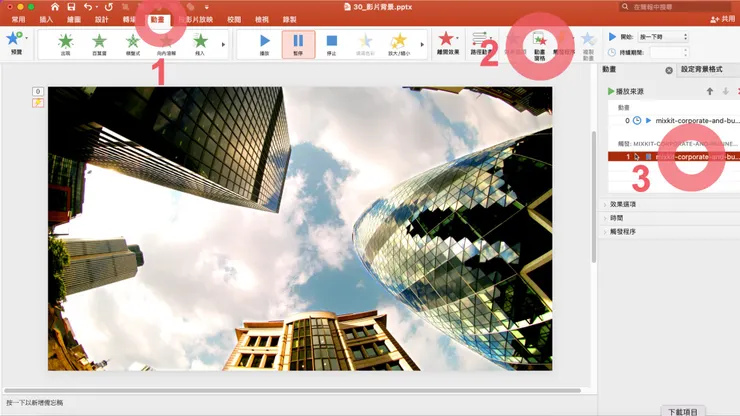Open the 設計 (Design) ribbon tab
Screen dimensions: 740x416
pos(101,19)
